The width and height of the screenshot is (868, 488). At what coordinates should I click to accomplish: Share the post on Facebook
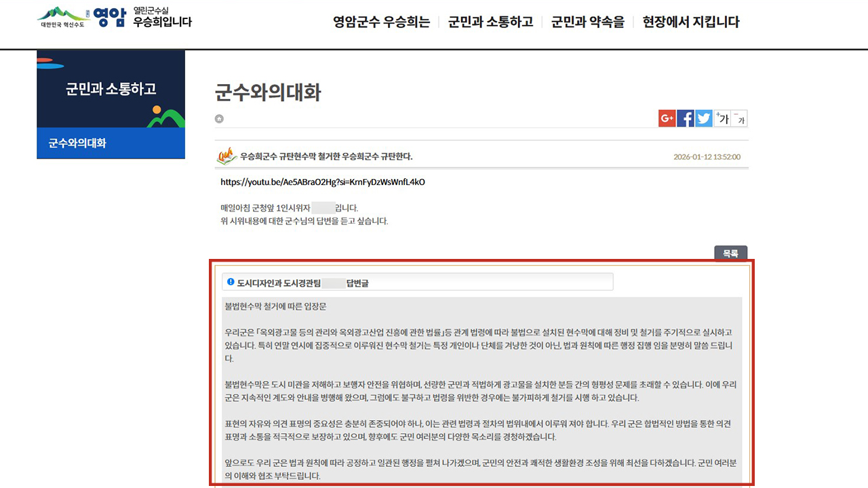click(x=685, y=118)
